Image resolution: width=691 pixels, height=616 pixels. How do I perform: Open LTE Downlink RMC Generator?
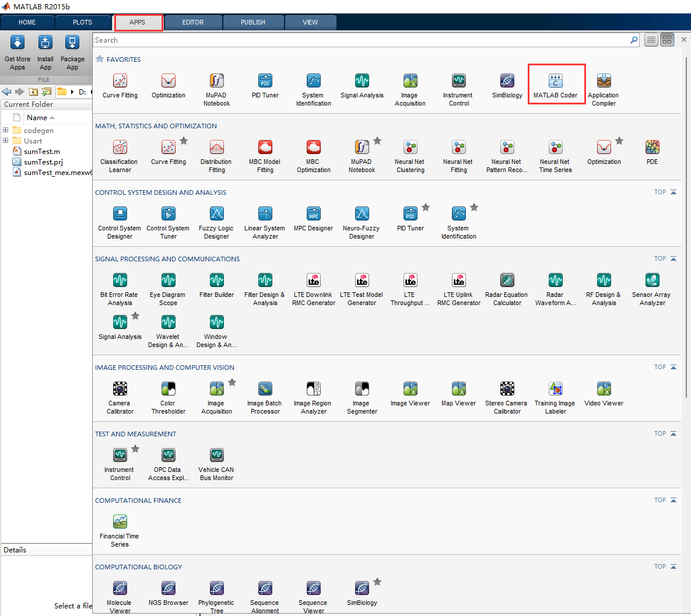pyautogui.click(x=313, y=289)
